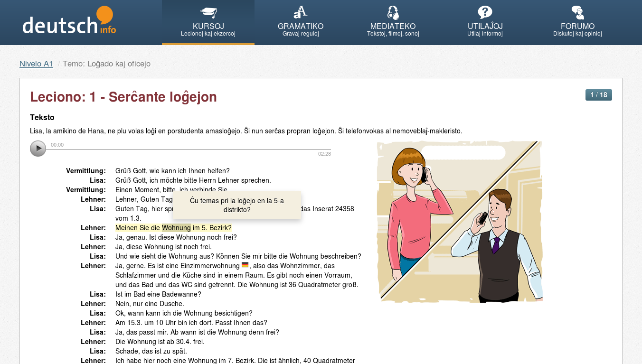Click the first Vermittlung speaker label

pos(86,171)
